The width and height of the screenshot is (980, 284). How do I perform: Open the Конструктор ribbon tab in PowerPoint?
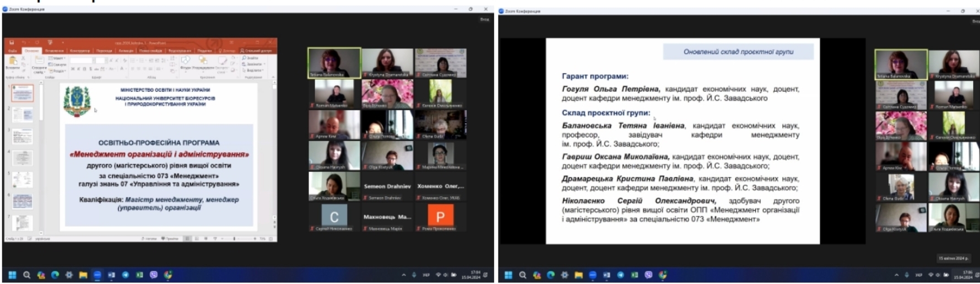tap(80, 51)
